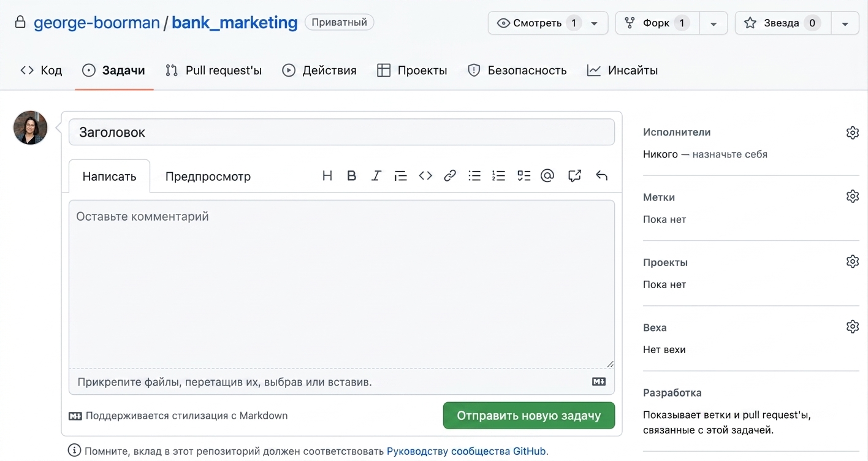Click the Метки sidebar heading
Viewport: 868px width, 461px height.
pos(659,197)
